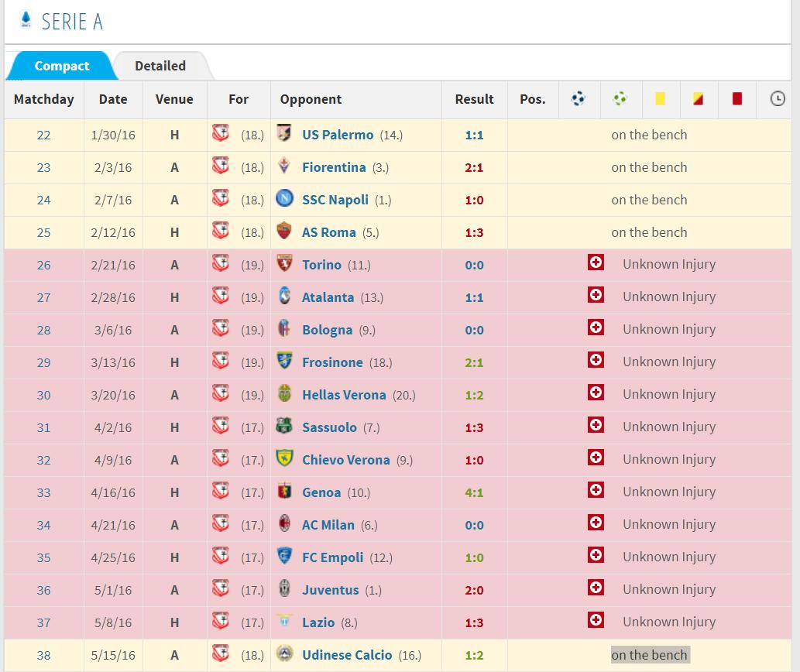This screenshot has width=800, height=672.
Task: Click the Frosinone crest icon
Action: 284,361
